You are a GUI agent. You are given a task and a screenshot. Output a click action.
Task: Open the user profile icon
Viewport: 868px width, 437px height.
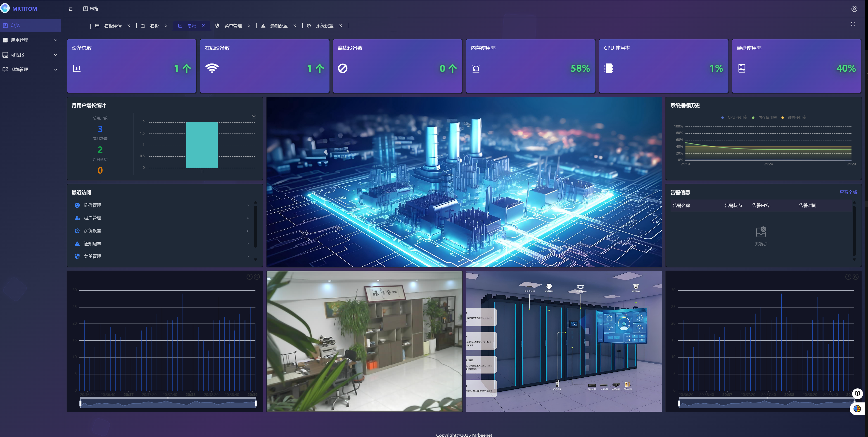point(854,9)
